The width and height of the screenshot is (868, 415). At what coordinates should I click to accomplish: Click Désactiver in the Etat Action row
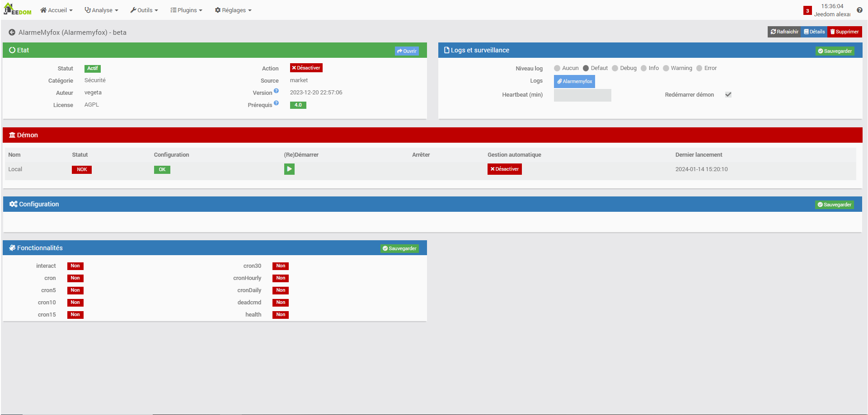[x=306, y=68]
